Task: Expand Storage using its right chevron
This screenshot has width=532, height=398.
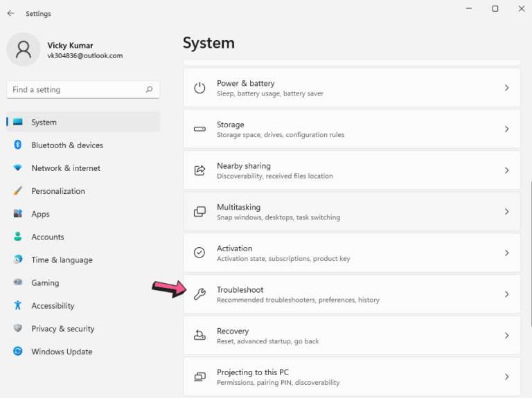Action: 506,129
